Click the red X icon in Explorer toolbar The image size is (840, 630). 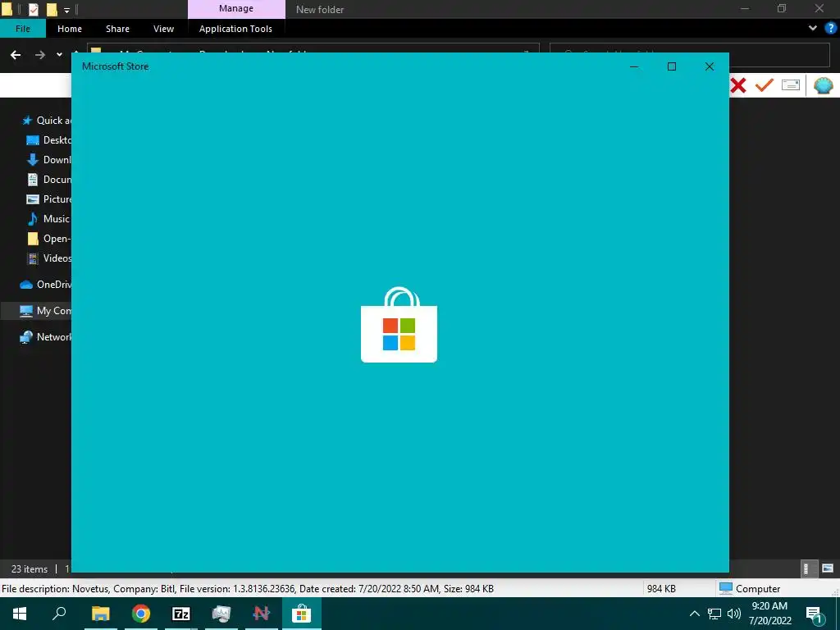coord(738,85)
